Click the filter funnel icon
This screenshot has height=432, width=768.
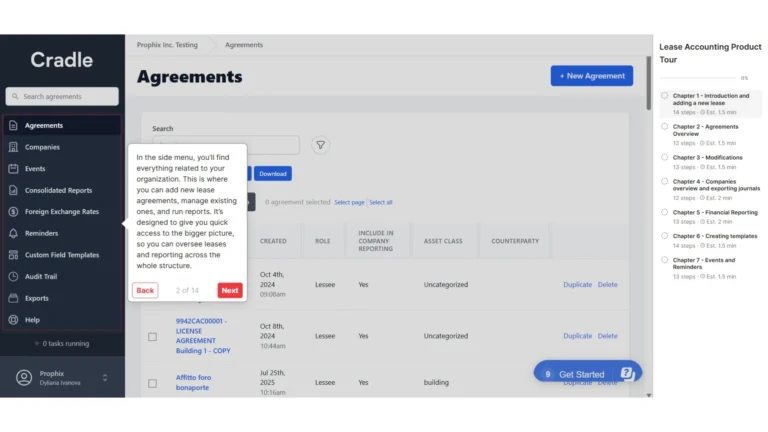click(x=320, y=145)
